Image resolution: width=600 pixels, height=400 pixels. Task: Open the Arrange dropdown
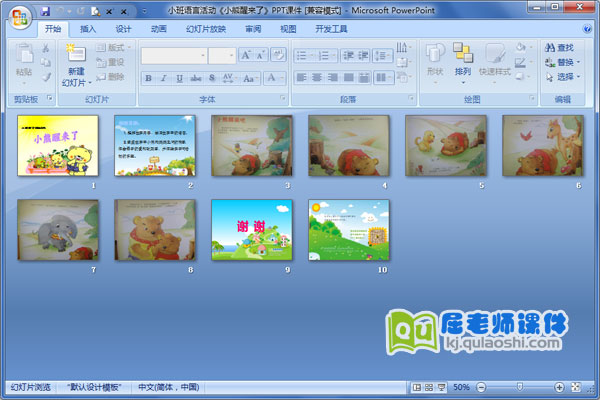click(463, 63)
